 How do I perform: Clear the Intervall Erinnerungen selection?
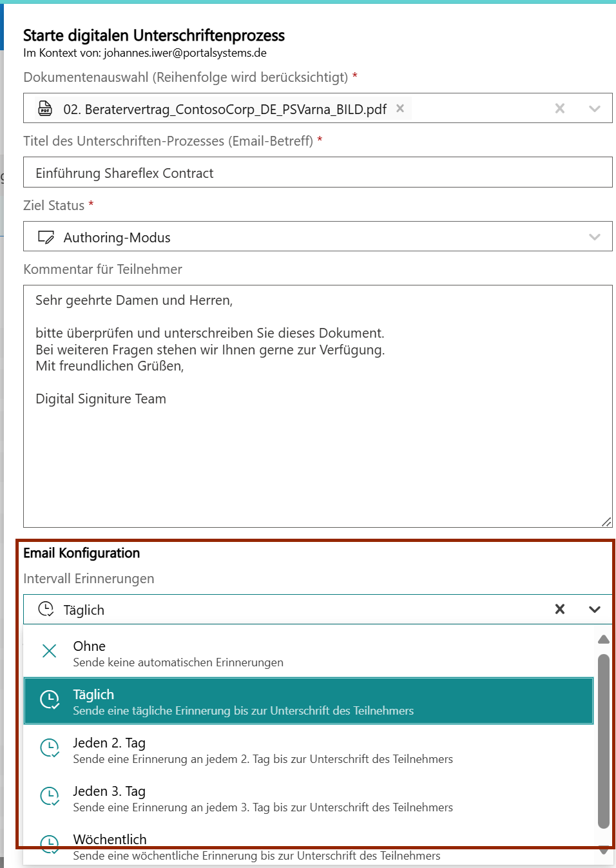pos(560,609)
